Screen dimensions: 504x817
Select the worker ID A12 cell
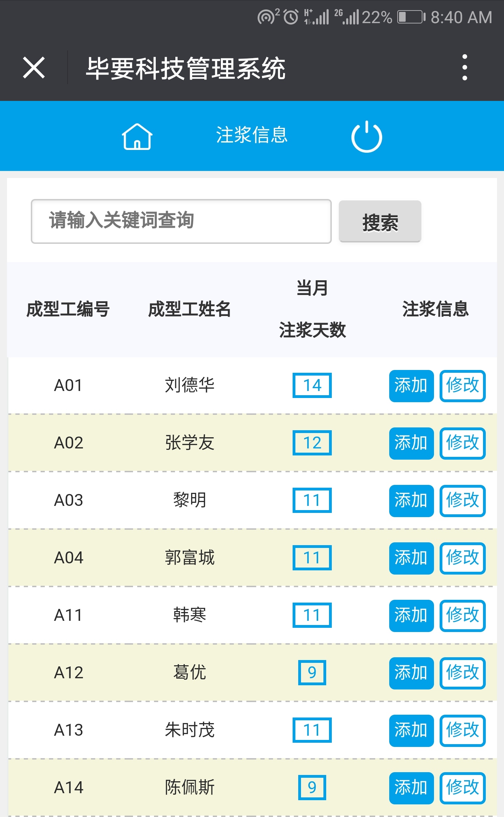(68, 673)
